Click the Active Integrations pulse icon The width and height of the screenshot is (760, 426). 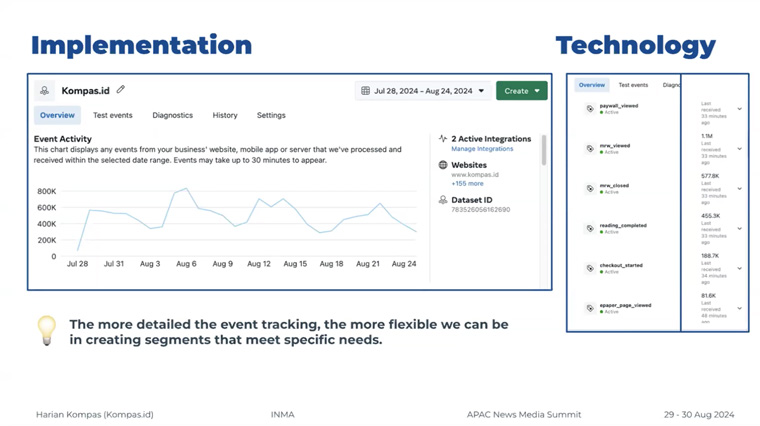pyautogui.click(x=443, y=139)
